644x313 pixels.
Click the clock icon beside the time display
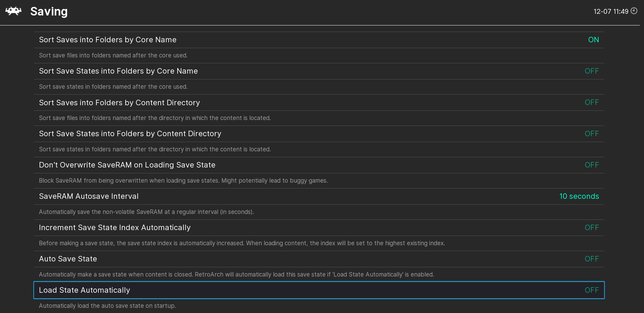(634, 11)
